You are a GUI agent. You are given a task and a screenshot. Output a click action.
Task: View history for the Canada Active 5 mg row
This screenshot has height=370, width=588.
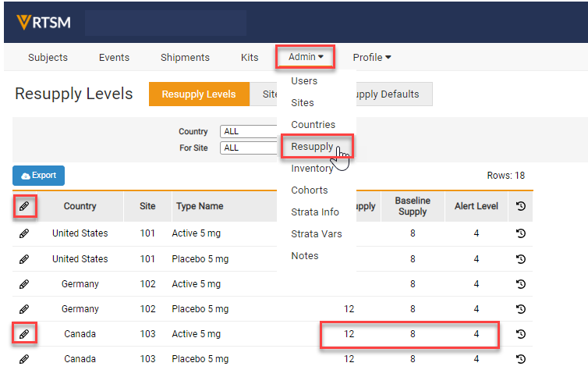click(520, 334)
